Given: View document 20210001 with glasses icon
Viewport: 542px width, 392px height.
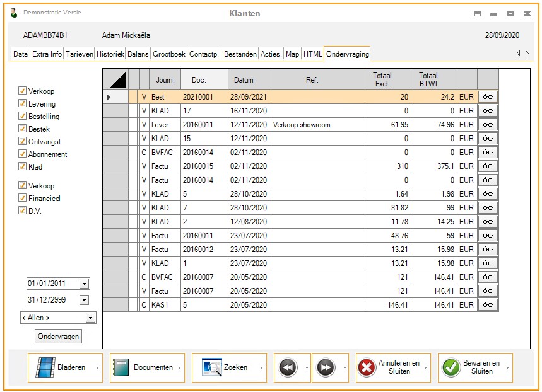Looking at the screenshot, I should (487, 97).
